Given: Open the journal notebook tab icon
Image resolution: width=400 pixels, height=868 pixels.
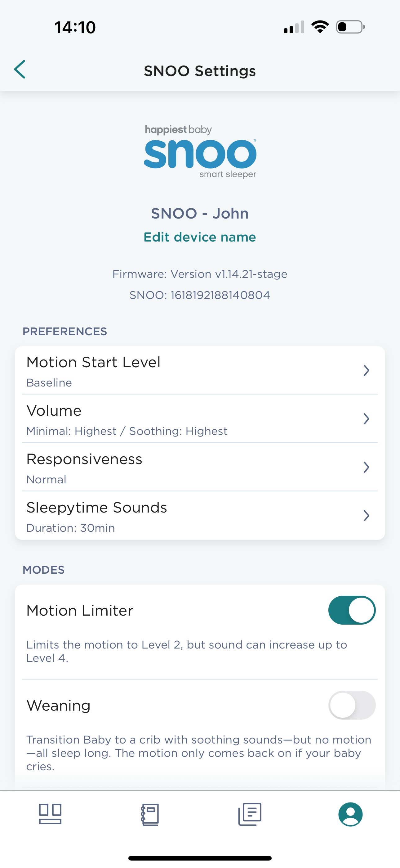Looking at the screenshot, I should point(150,814).
